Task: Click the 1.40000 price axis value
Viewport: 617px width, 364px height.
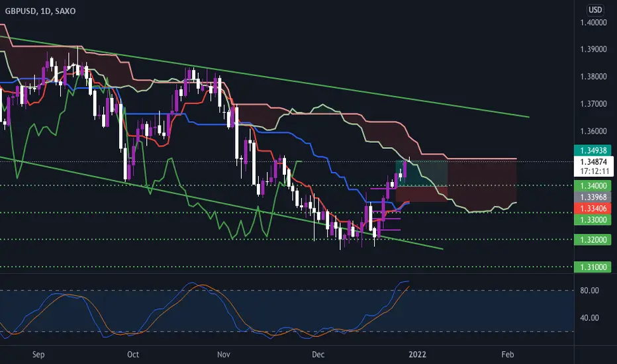Action: click(x=593, y=23)
